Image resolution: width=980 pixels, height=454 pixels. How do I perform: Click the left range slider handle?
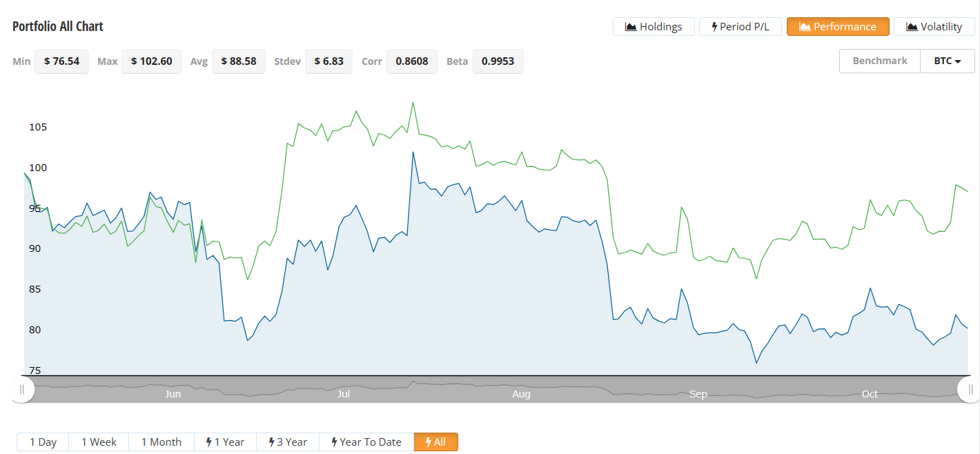[22, 390]
